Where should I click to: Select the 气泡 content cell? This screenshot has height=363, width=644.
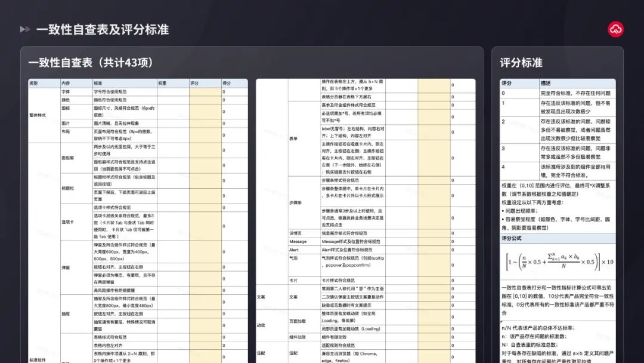coord(304,265)
